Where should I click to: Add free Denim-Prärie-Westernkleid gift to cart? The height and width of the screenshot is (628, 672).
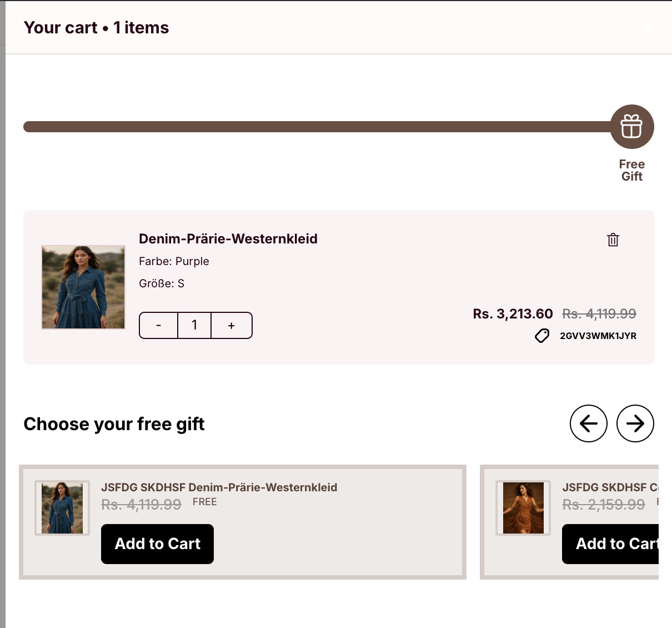pos(157,544)
